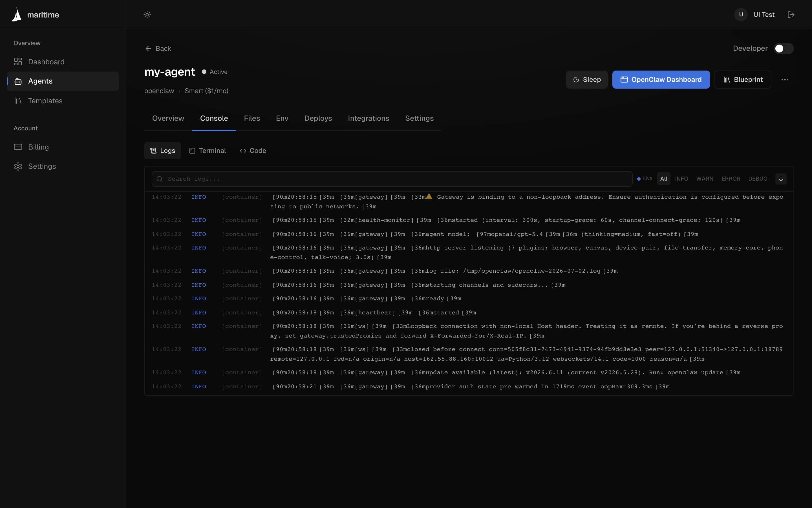This screenshot has height=508, width=812.
Task: Open Dashboard in the sidebar
Action: [63, 62]
